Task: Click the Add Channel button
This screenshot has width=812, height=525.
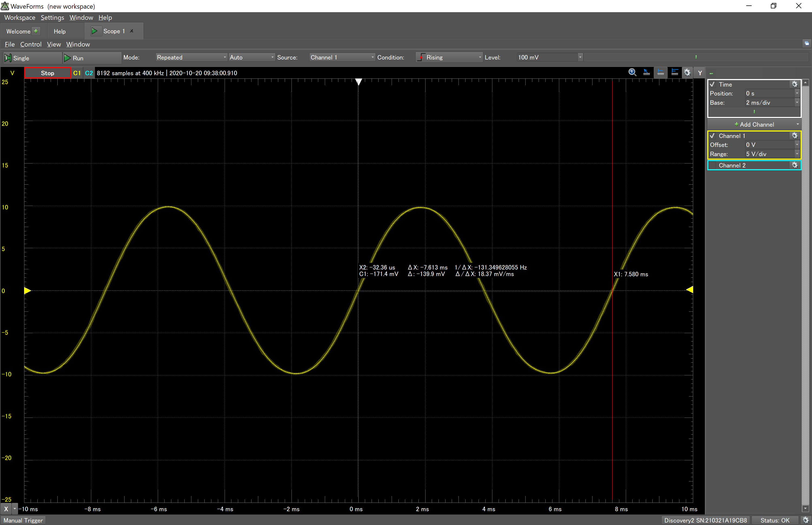Action: click(x=754, y=124)
